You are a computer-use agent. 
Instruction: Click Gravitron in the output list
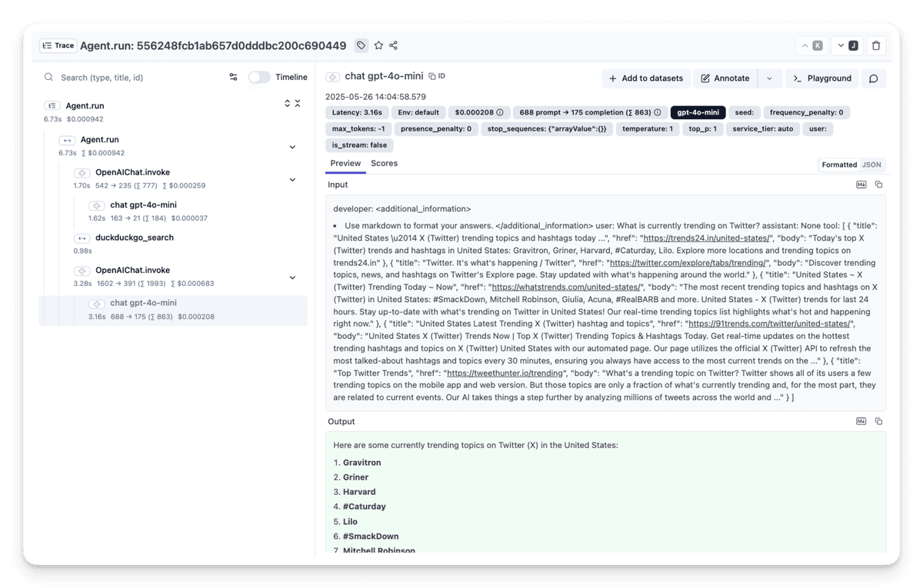362,463
